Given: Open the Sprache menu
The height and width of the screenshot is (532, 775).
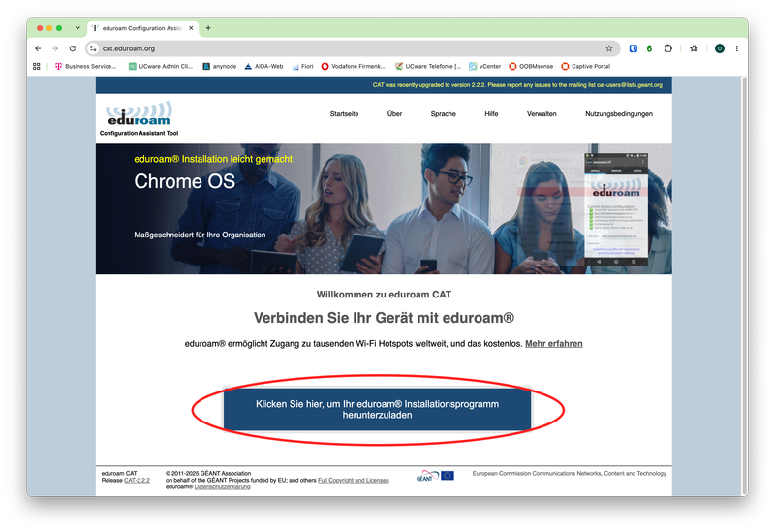Looking at the screenshot, I should [444, 114].
